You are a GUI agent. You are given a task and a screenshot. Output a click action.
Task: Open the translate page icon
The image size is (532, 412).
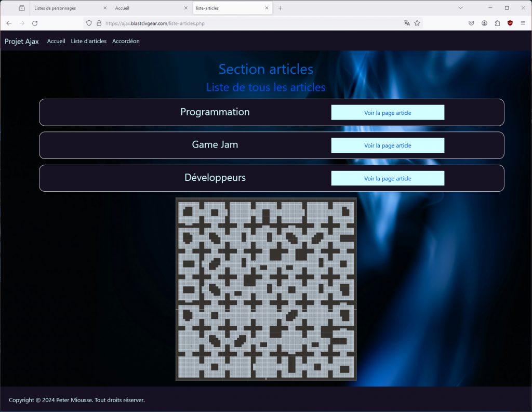(407, 23)
